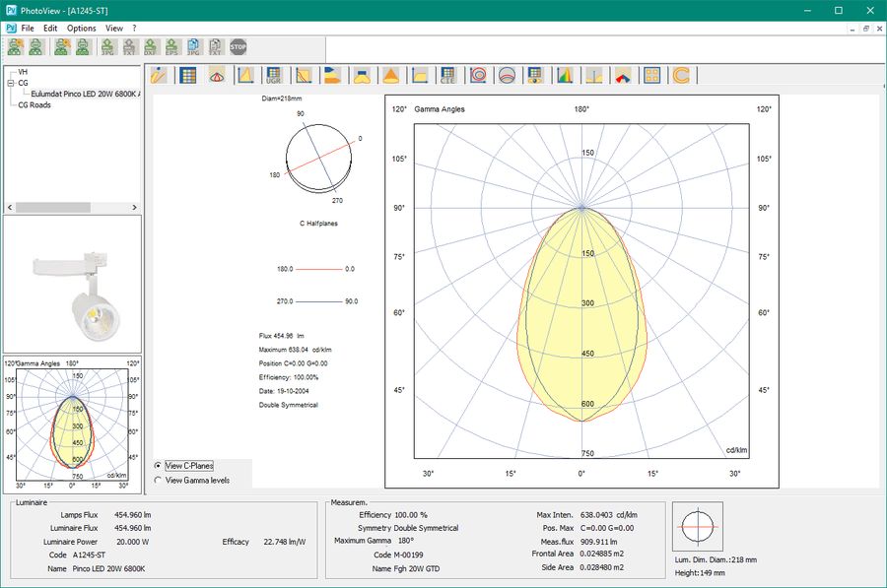Click the orange C icon
Screen dimensions: 887x588
[x=681, y=75]
